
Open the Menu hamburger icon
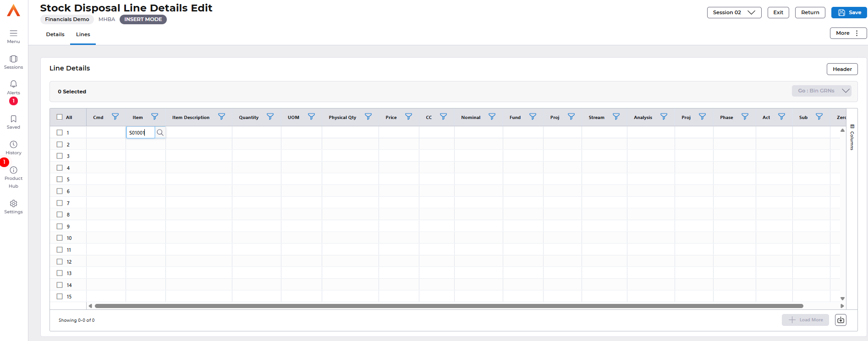coord(14,33)
